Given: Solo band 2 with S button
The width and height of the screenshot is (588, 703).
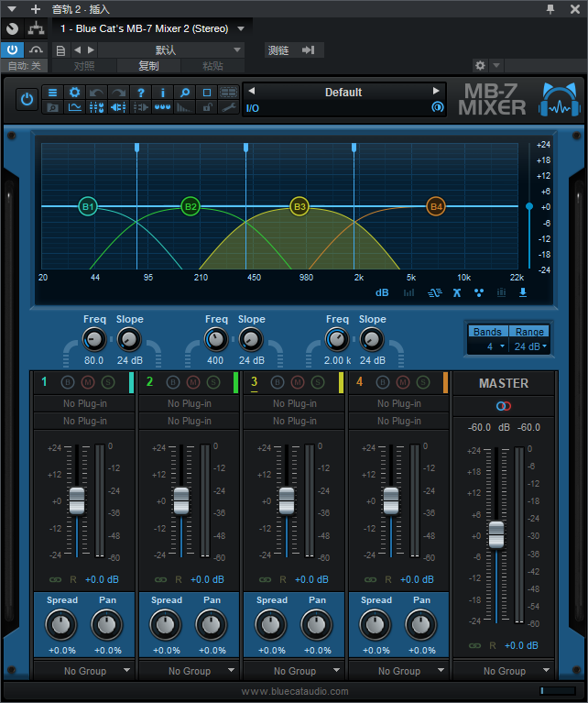Looking at the screenshot, I should [x=213, y=382].
